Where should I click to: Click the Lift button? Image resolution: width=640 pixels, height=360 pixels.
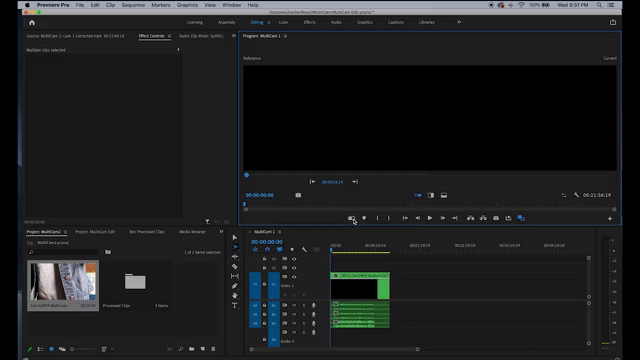click(471, 218)
